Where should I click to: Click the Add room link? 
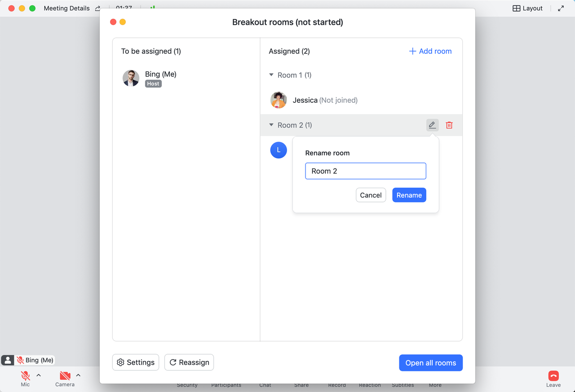(430, 51)
